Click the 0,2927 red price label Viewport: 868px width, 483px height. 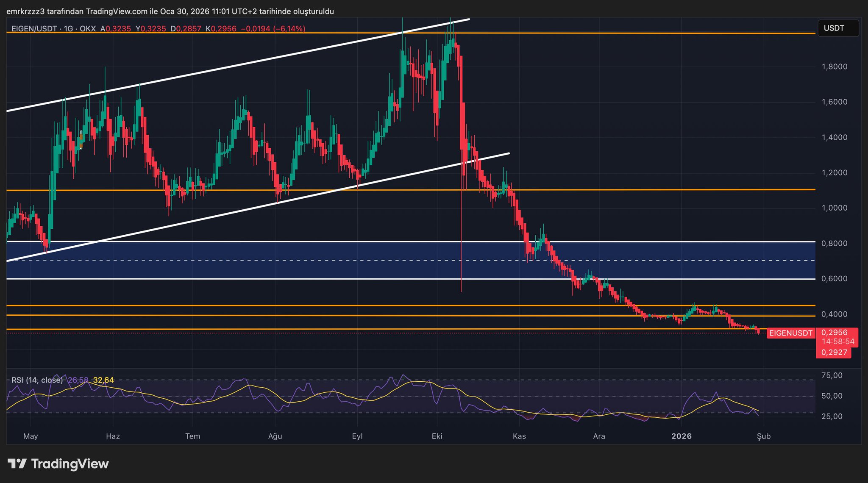coord(834,353)
